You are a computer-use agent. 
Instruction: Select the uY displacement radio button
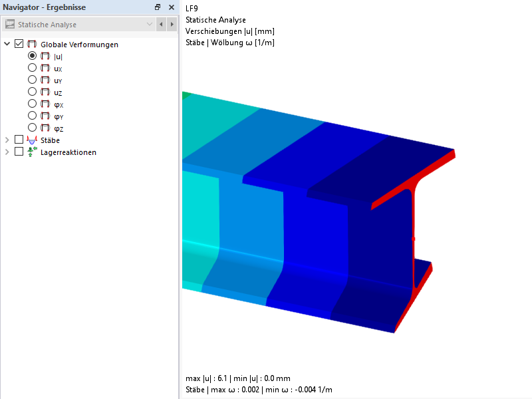32,79
